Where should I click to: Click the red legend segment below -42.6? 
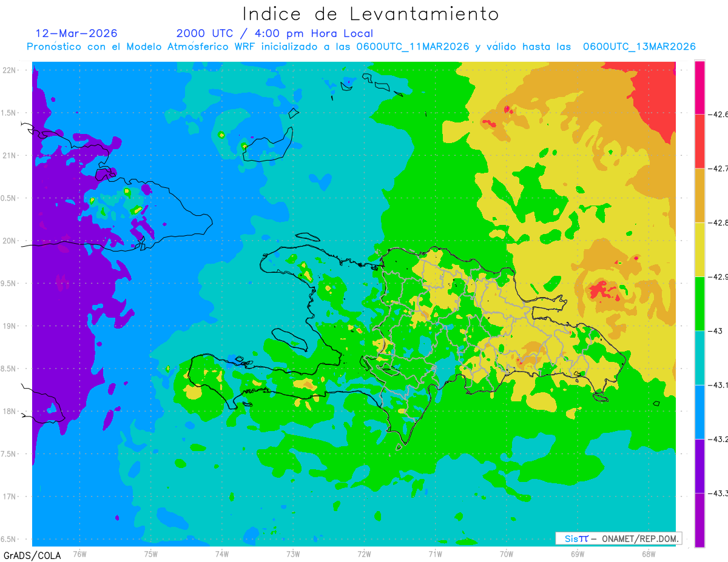coord(699,141)
